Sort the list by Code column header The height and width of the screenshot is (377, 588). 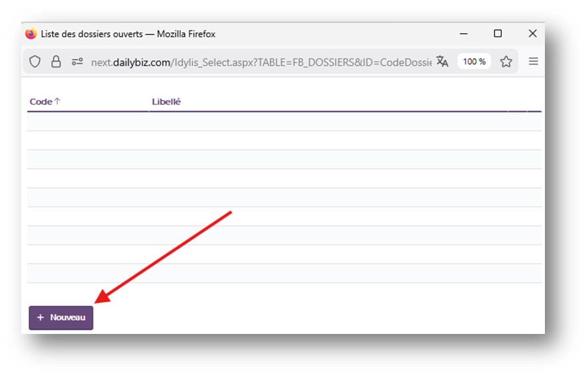pos(40,101)
